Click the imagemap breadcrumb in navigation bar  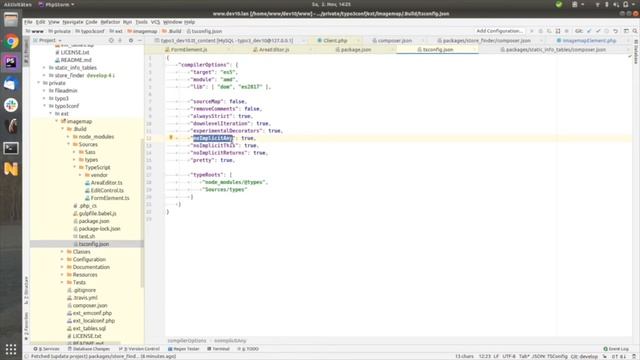coord(142,31)
